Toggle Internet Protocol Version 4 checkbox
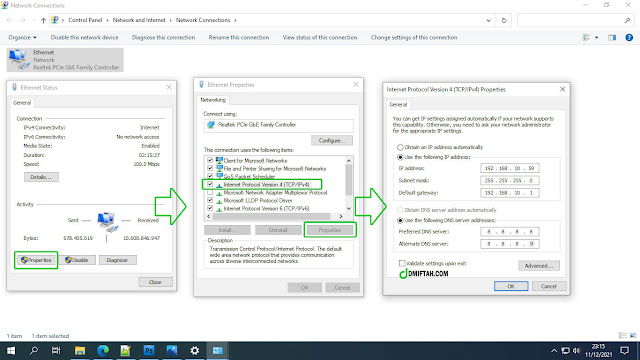 click(x=210, y=184)
